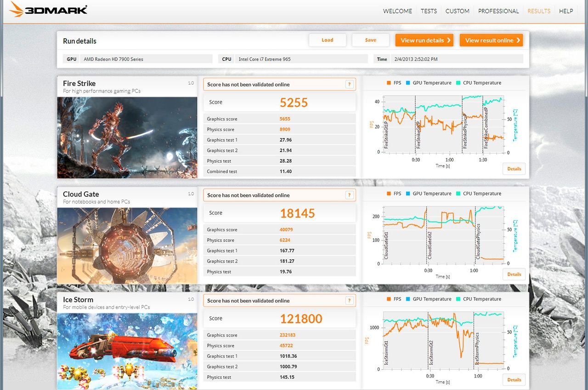Open the Professional tab
The height and width of the screenshot is (390, 588).
point(498,11)
